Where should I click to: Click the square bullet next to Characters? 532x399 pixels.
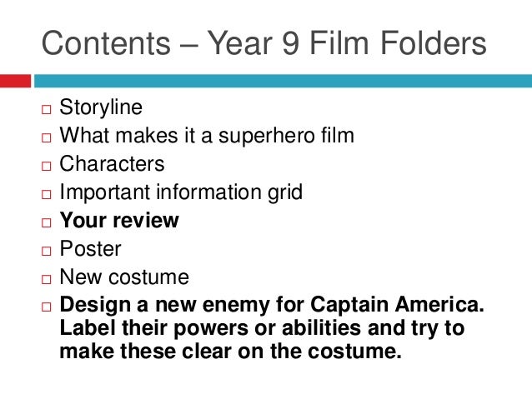click(x=47, y=166)
